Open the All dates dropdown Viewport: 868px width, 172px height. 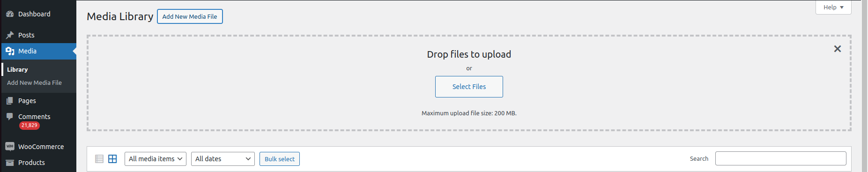[223, 159]
